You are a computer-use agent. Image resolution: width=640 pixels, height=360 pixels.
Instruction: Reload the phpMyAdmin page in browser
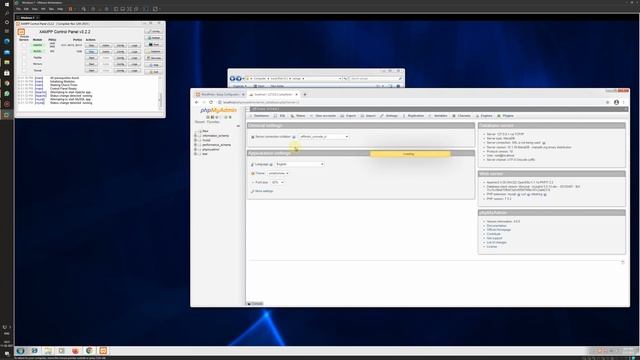point(211,102)
